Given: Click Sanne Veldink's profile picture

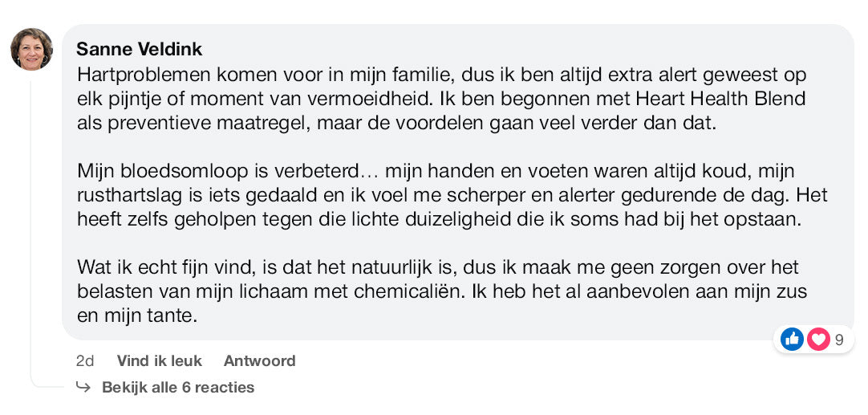Looking at the screenshot, I should (31, 49).
